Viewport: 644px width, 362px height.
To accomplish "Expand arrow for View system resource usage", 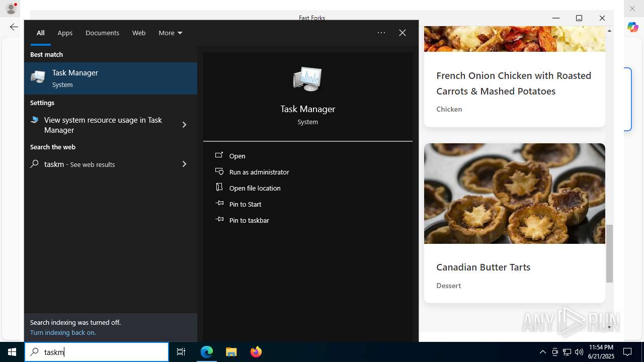I will click(x=184, y=125).
